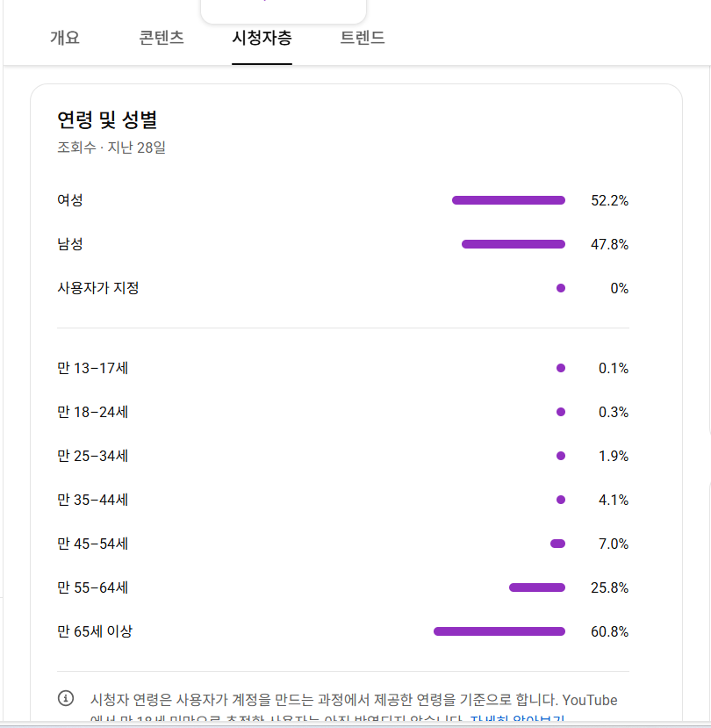Click the purple bar for 여성
This screenshot has height=728, width=711.
(x=508, y=200)
